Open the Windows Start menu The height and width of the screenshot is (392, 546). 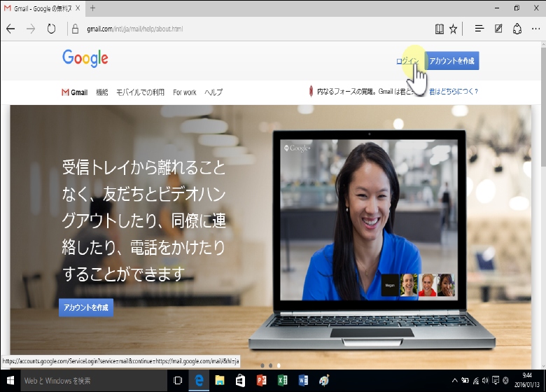click(10, 381)
